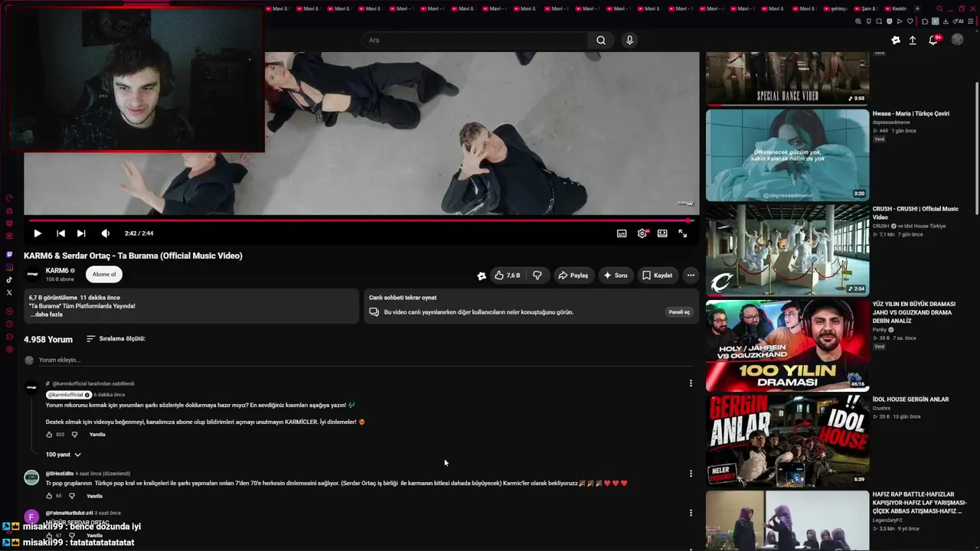Save the video with Kaydet
Image resolution: width=980 pixels, height=551 pixels.
tap(657, 275)
